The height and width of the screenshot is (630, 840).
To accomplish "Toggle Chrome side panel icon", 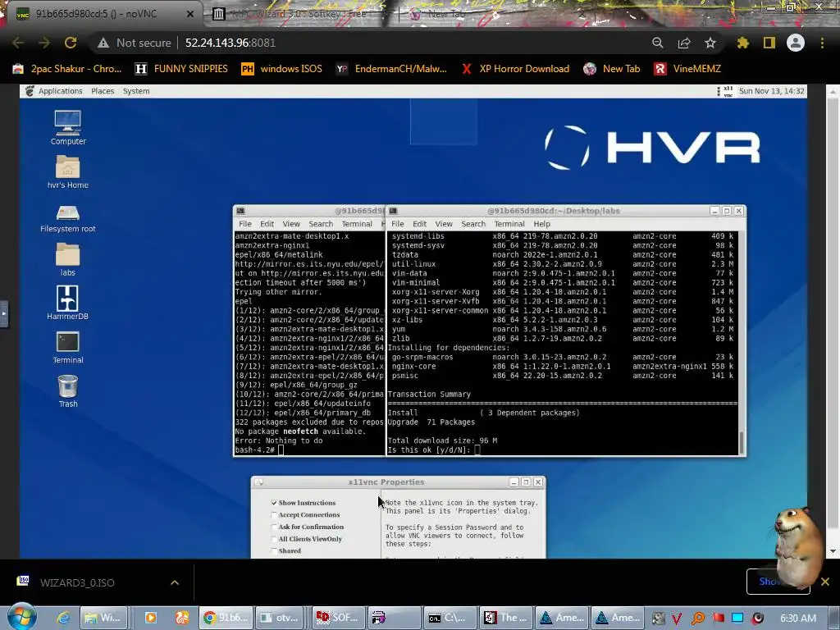I will click(769, 43).
